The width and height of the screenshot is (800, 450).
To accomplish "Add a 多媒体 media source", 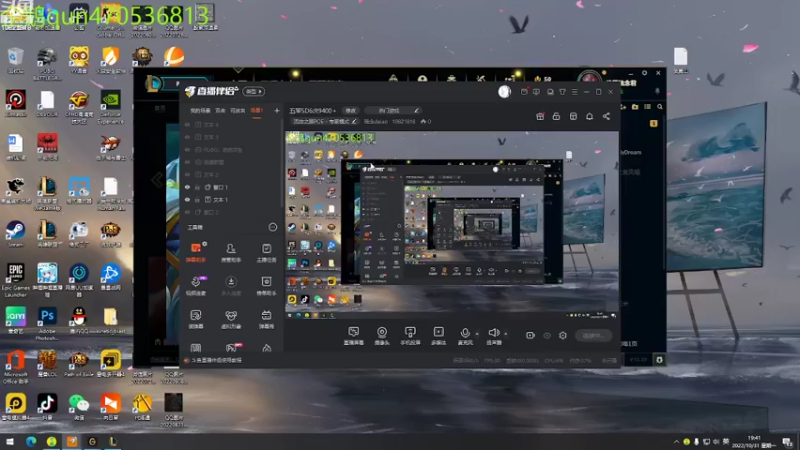I will click(438, 336).
